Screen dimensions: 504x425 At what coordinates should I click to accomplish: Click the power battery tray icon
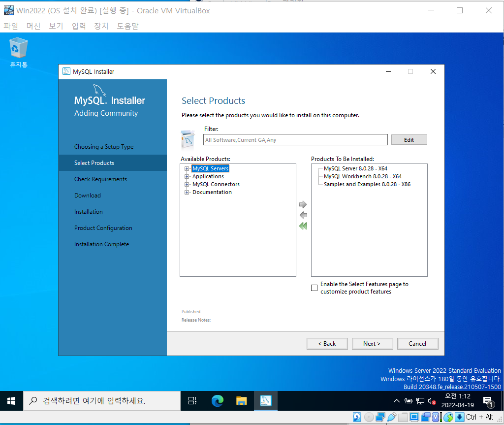[408, 401]
